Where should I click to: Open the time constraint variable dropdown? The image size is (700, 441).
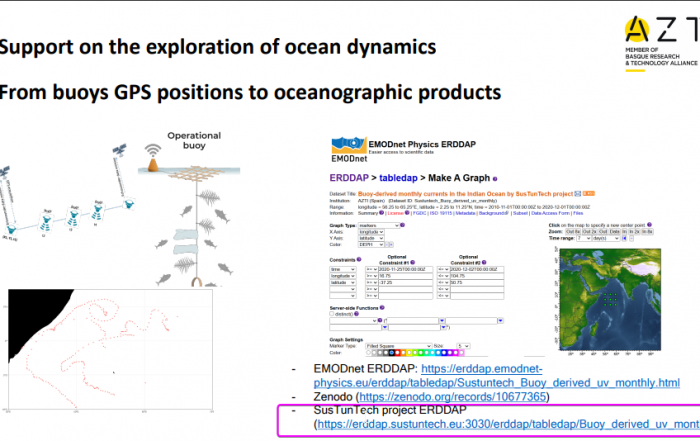point(342,270)
